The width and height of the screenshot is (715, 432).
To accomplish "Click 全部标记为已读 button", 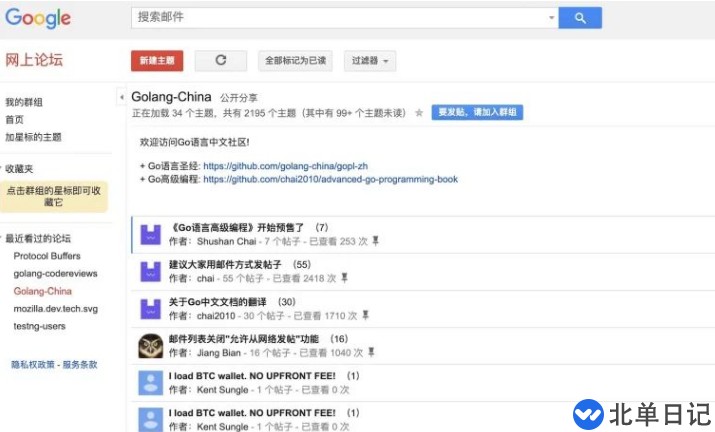I will pyautogui.click(x=295, y=61).
